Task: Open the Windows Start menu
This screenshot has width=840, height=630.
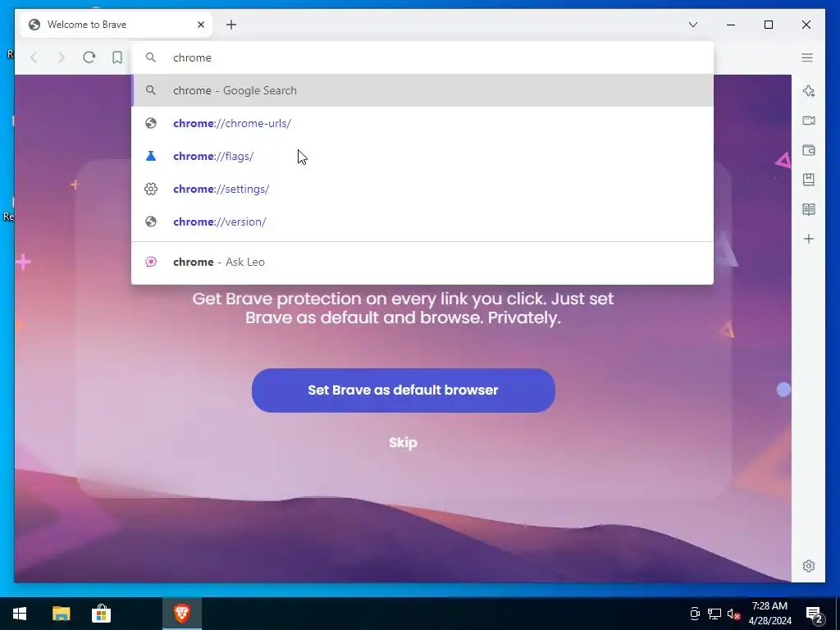Action: [20, 614]
